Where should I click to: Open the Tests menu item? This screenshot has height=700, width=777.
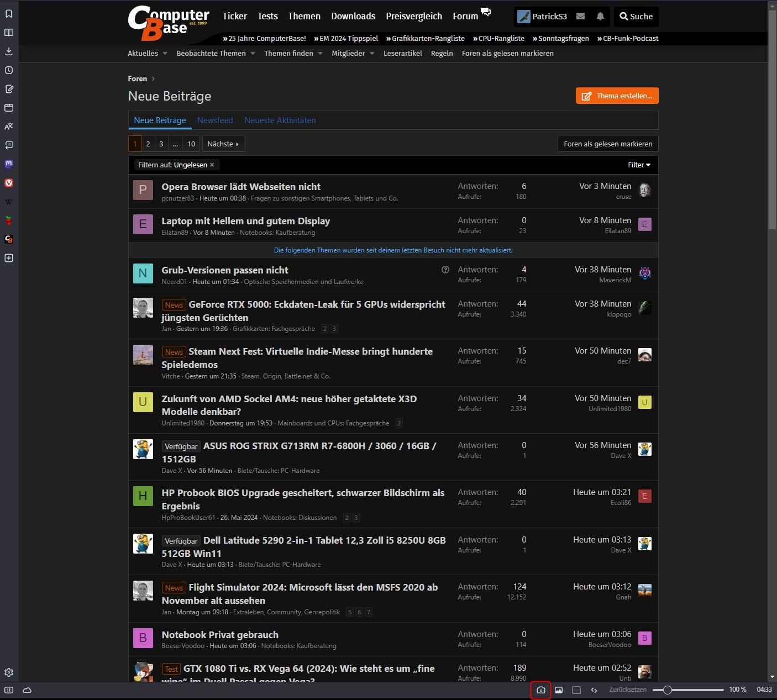coord(267,16)
